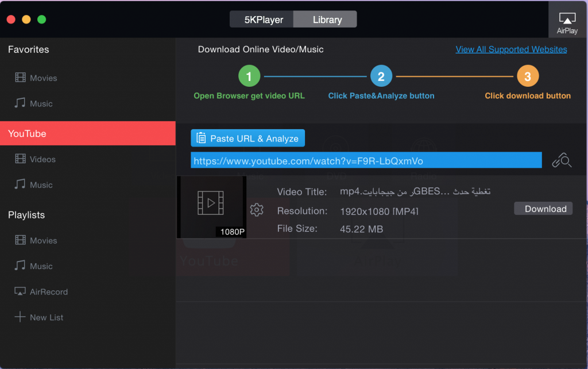Click the 45.22 MB file size value
The height and width of the screenshot is (369, 588).
(362, 229)
